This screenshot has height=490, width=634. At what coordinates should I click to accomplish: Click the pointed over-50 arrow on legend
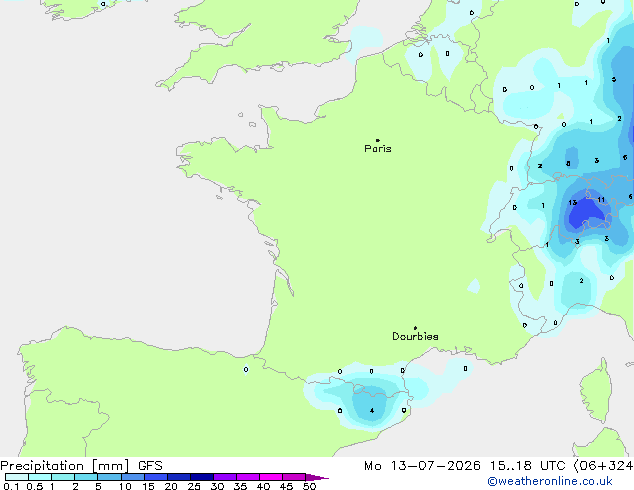pyautogui.click(x=317, y=477)
